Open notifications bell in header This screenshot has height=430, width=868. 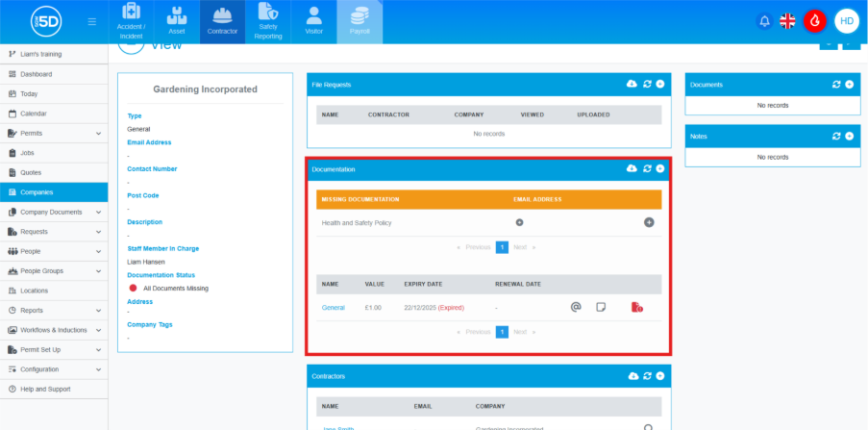tap(765, 21)
